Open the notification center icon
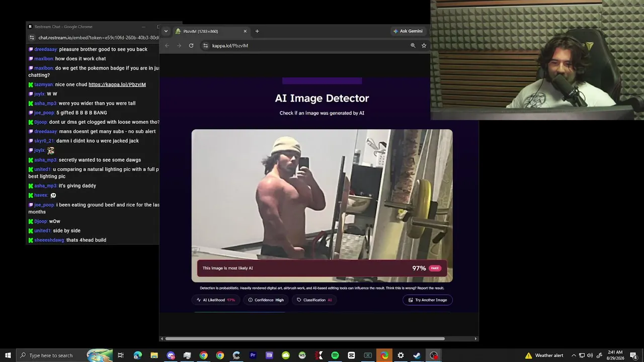The width and height of the screenshot is (644, 362). [633, 355]
